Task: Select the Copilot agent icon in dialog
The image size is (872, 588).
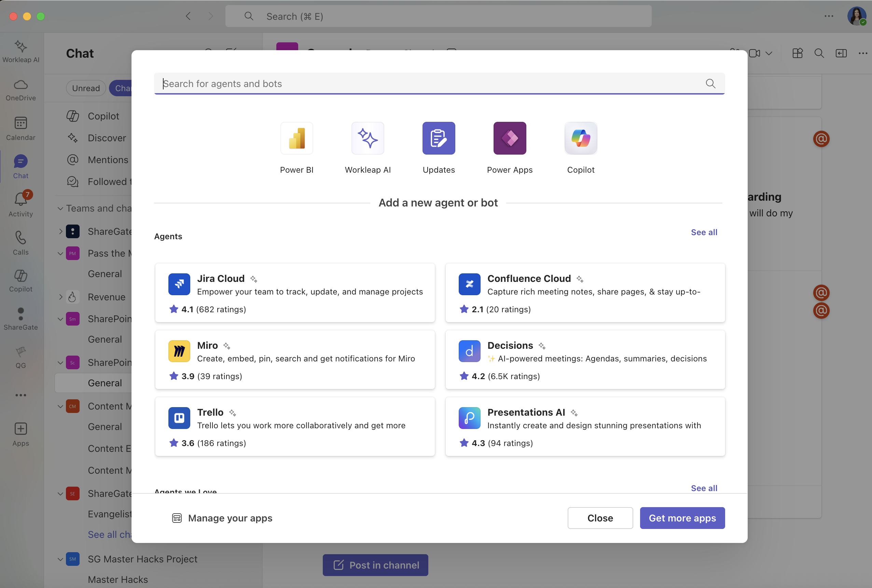Action: (580, 138)
